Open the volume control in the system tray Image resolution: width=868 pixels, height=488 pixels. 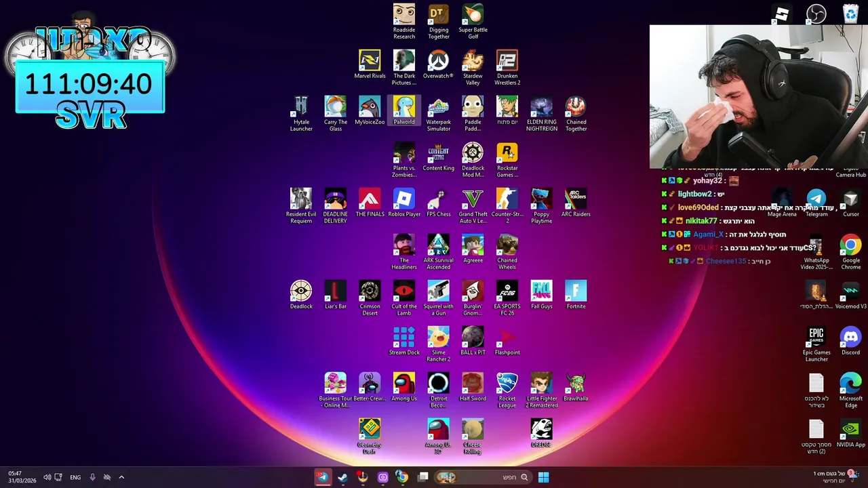[x=47, y=477]
